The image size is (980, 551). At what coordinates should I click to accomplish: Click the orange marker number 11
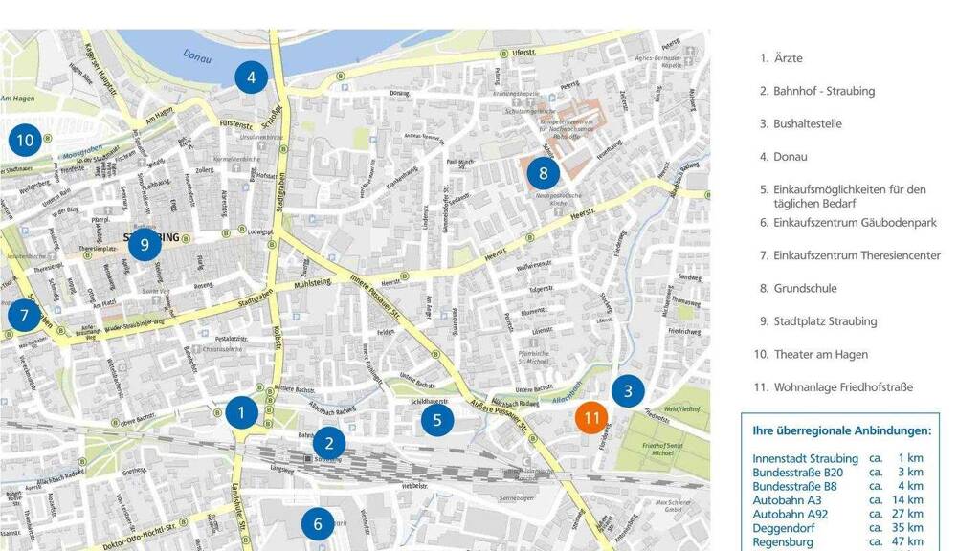tap(591, 417)
